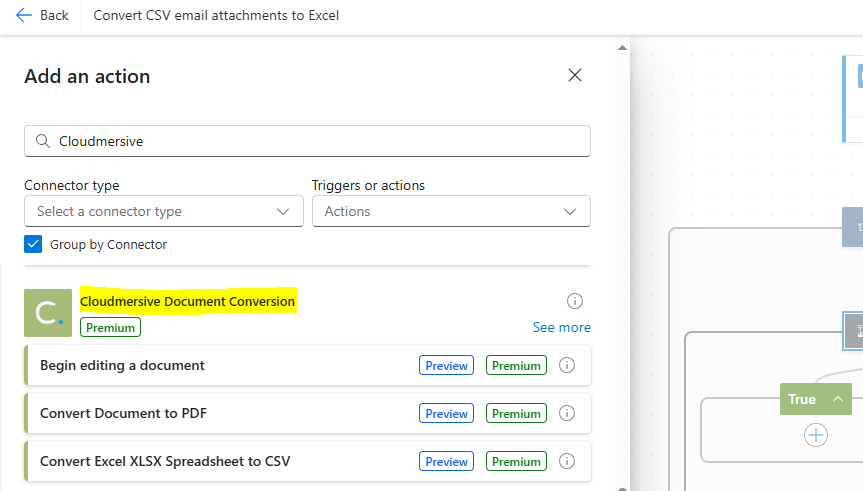The image size is (863, 491).
Task: Open the Connector type dropdown
Action: tap(164, 211)
